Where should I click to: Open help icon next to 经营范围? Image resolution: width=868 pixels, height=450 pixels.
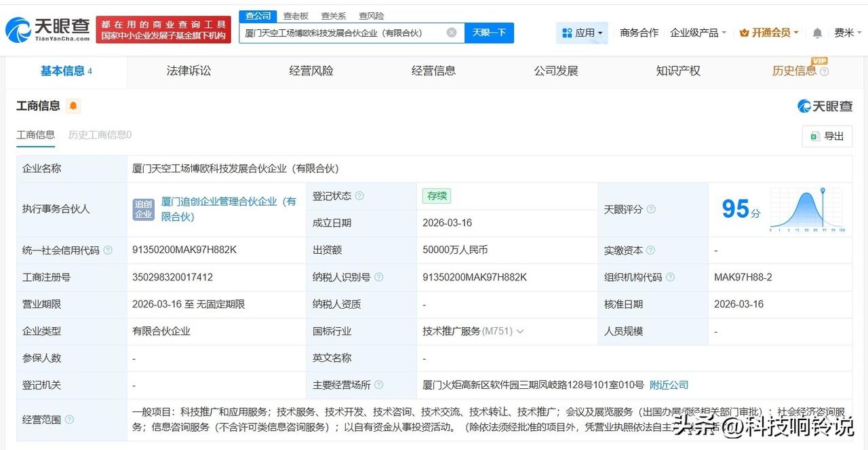pyautogui.click(x=69, y=420)
